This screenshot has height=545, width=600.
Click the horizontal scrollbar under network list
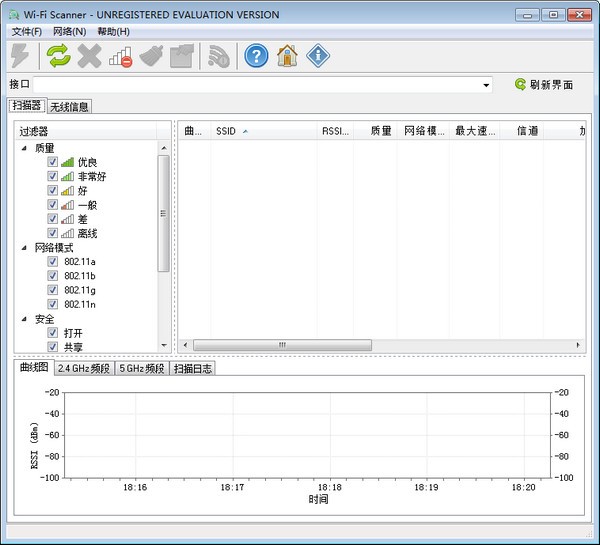282,345
